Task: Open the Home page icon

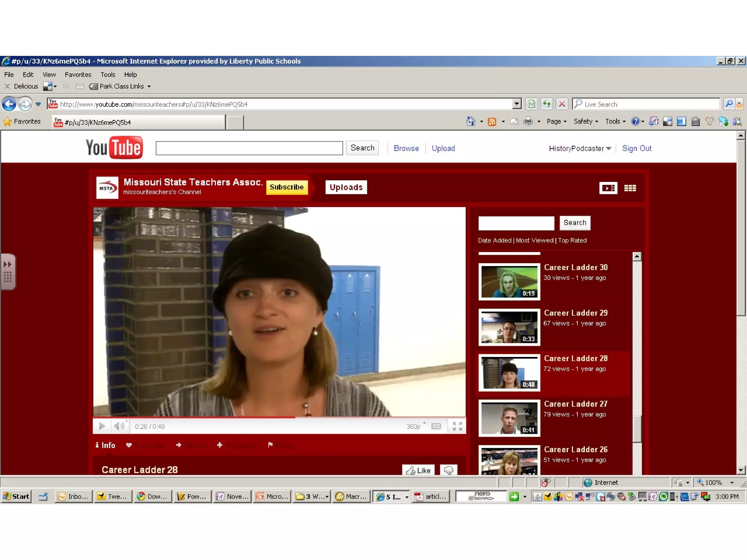Action: pyautogui.click(x=471, y=121)
